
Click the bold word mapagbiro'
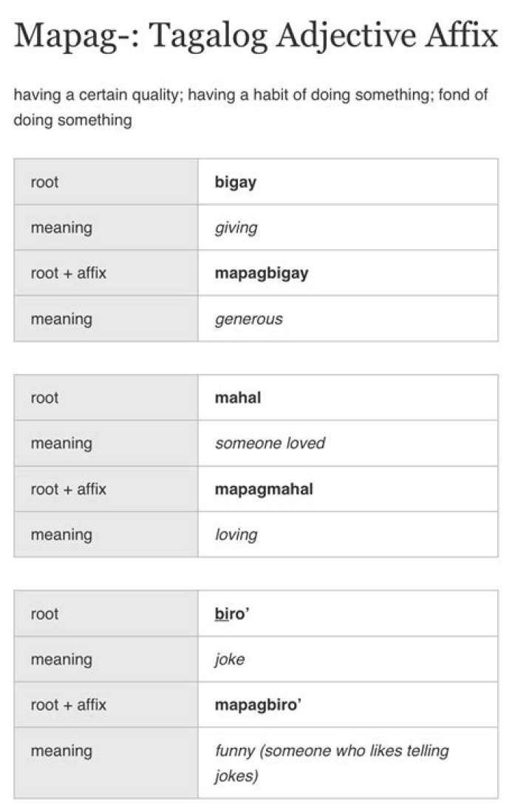[258, 705]
